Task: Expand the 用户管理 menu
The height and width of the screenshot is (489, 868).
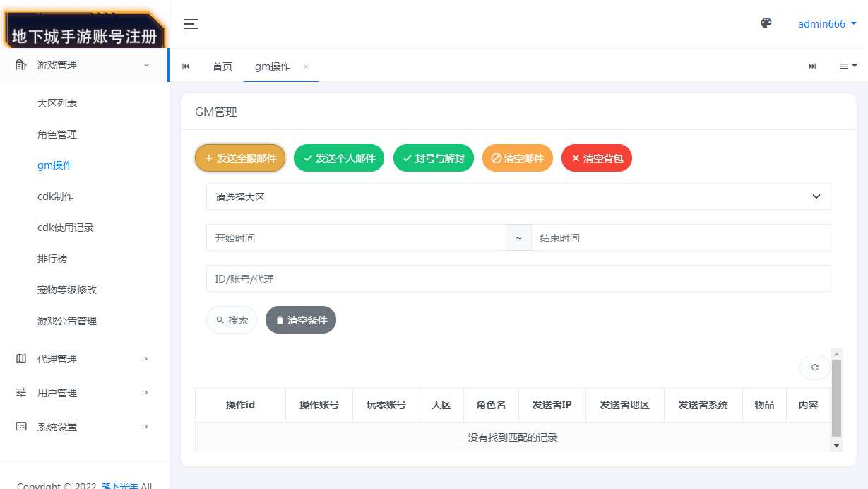Action: coord(85,393)
